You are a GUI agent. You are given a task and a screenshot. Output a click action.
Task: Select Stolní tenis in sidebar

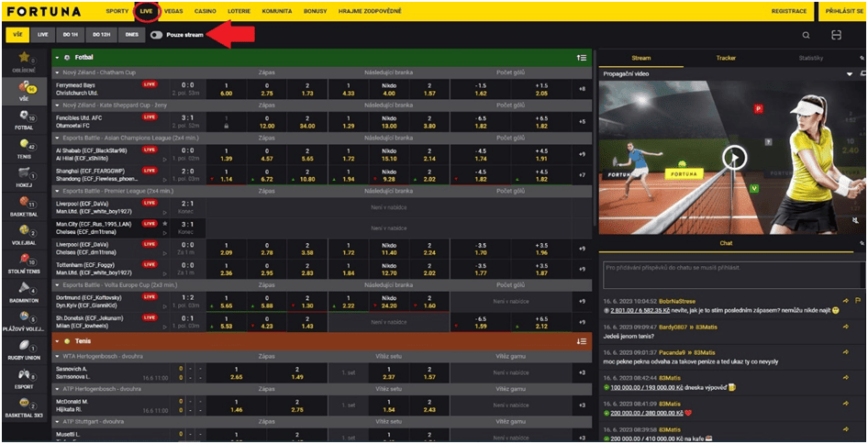click(x=24, y=264)
